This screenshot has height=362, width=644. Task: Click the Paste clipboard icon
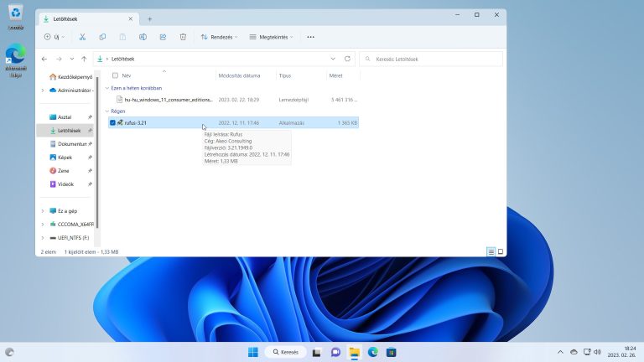[122, 37]
